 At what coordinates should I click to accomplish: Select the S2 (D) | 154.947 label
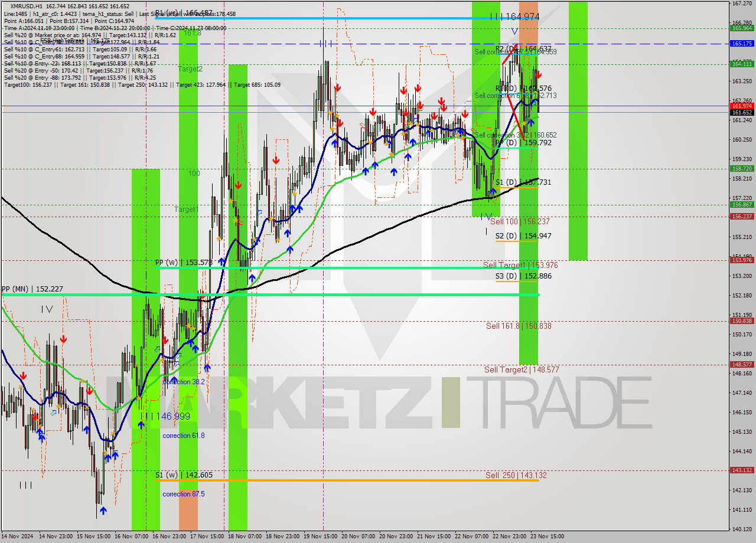coord(523,236)
